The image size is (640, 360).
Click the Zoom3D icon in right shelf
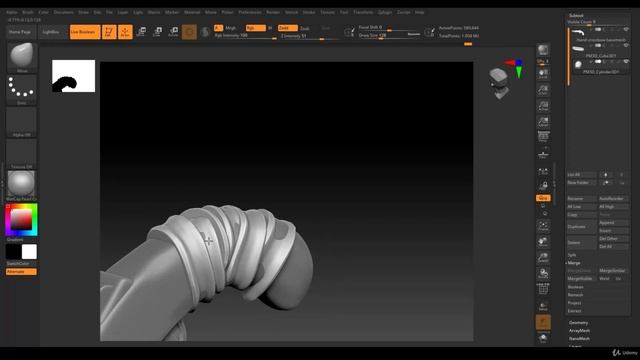pos(543,258)
